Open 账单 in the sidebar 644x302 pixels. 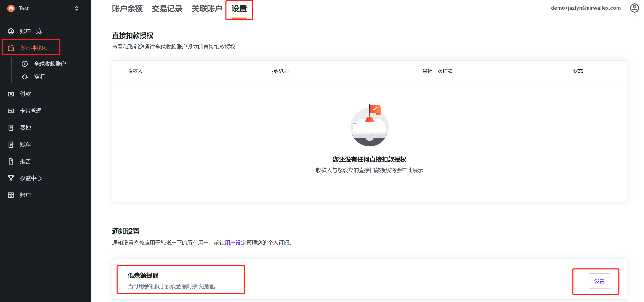point(25,145)
